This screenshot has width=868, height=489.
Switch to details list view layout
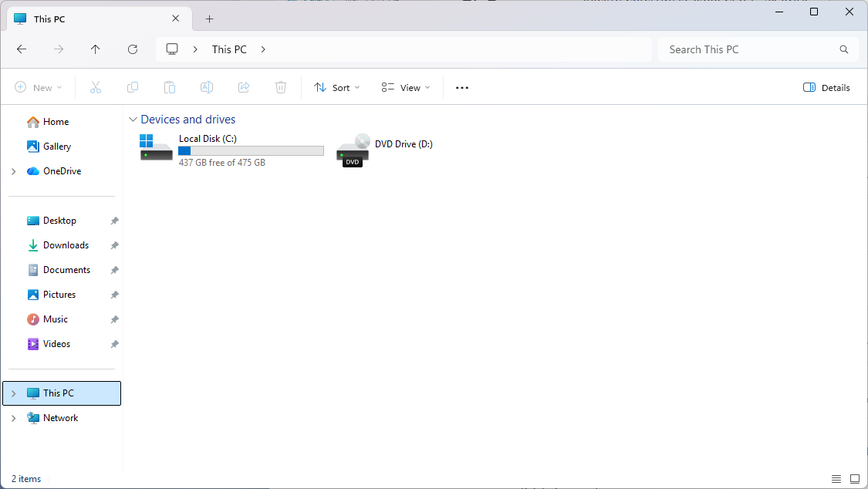click(836, 479)
